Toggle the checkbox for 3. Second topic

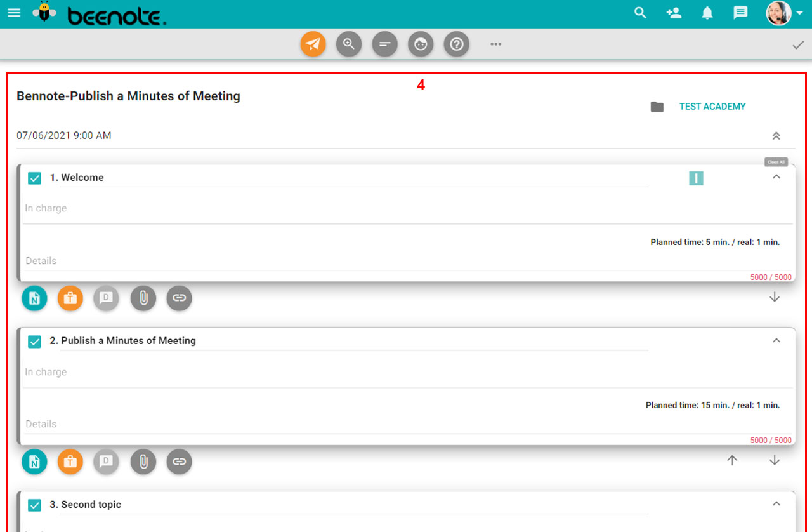click(x=35, y=505)
